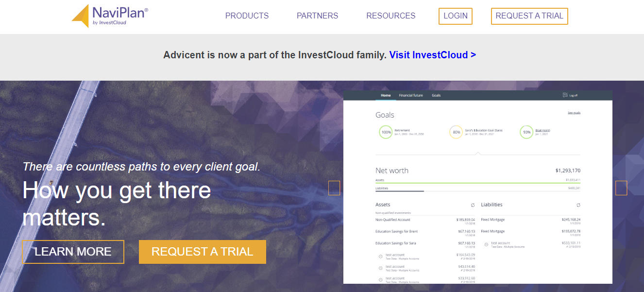
Task: Click the 80% education goal circle
Action: click(x=457, y=132)
